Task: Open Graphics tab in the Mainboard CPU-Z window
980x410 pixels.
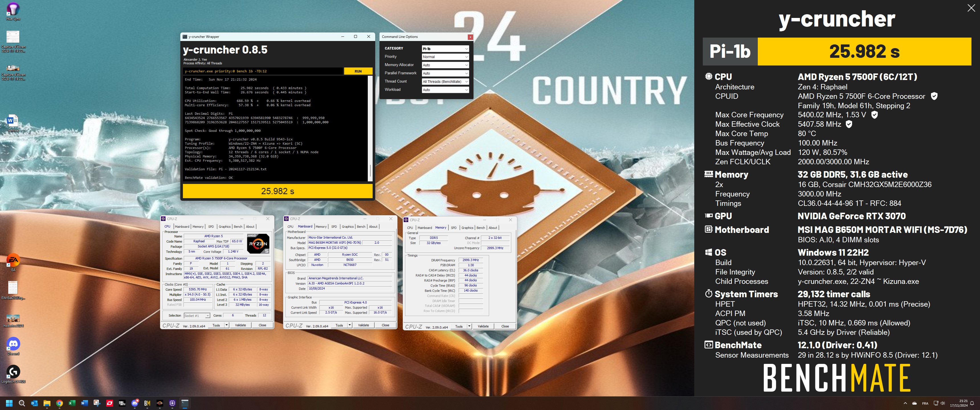Action: [x=348, y=227]
